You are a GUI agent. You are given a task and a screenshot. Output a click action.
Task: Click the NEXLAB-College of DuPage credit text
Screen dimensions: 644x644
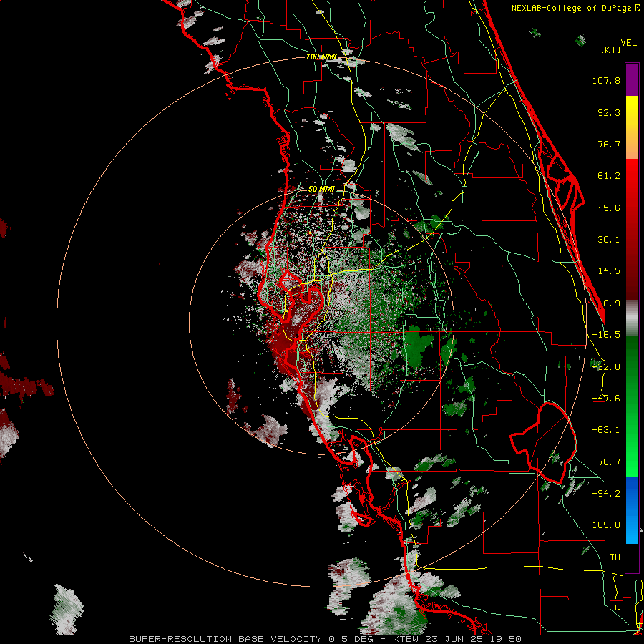[x=575, y=8]
